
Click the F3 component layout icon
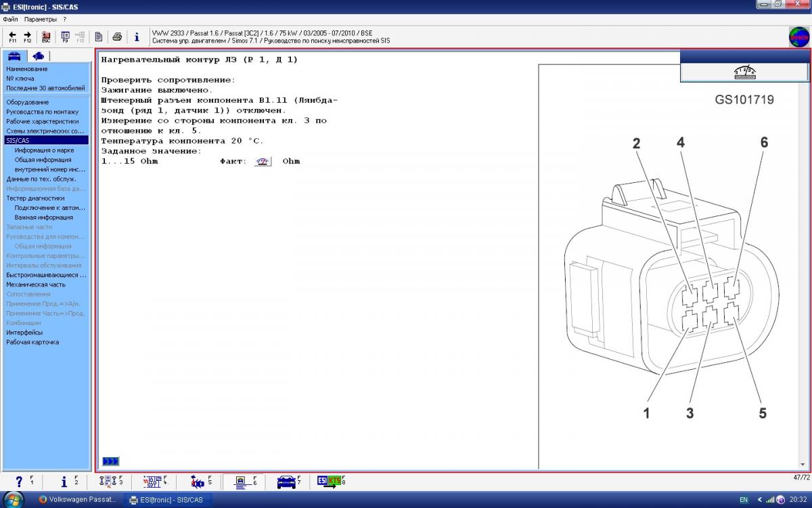point(111,482)
